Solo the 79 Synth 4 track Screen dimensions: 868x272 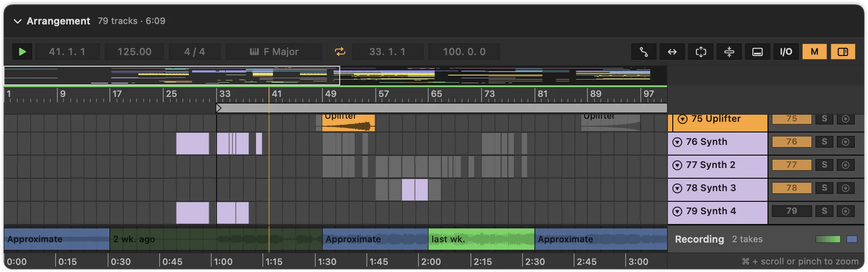(x=824, y=211)
